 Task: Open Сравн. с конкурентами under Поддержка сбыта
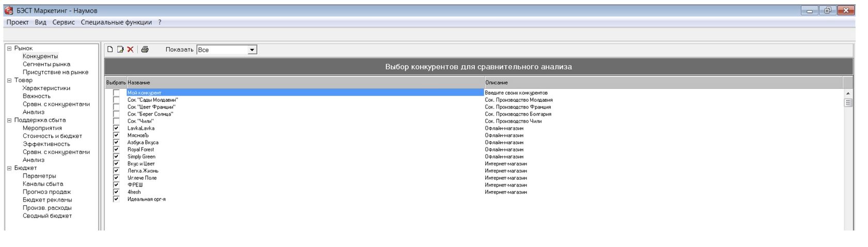coord(56,152)
